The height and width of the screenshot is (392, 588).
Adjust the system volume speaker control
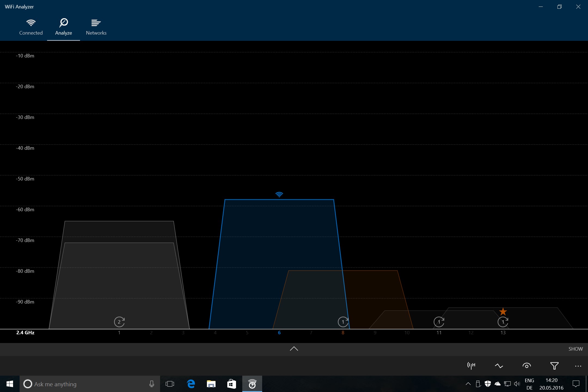click(516, 384)
